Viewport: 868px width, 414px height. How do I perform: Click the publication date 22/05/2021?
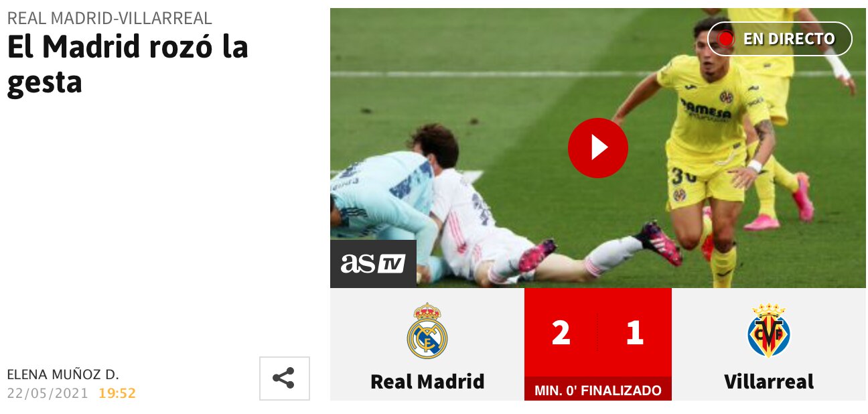(x=48, y=393)
